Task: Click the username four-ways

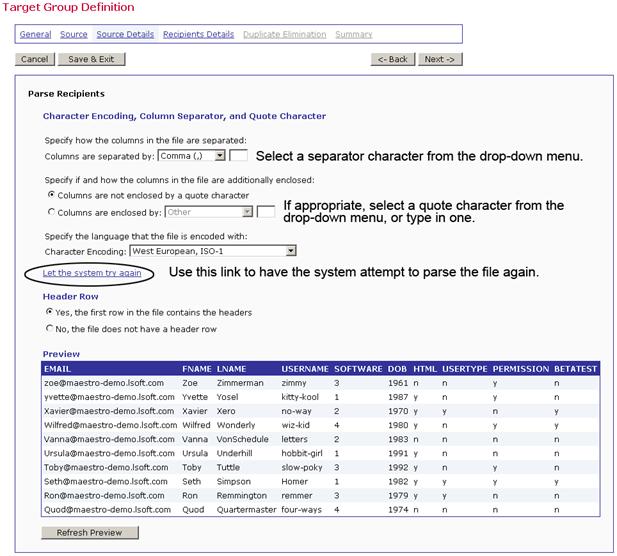Action: click(301, 510)
